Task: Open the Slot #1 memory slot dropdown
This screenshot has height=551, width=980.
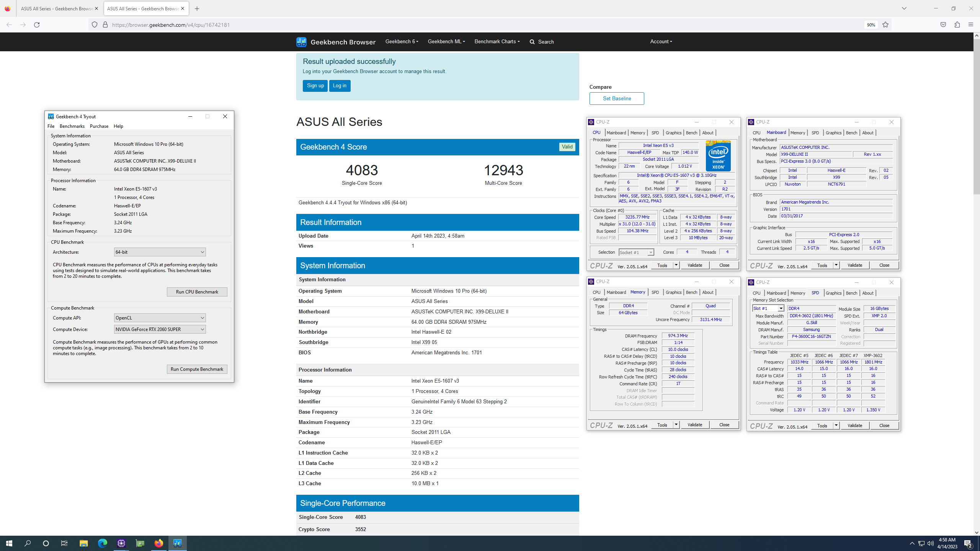Action: point(768,308)
